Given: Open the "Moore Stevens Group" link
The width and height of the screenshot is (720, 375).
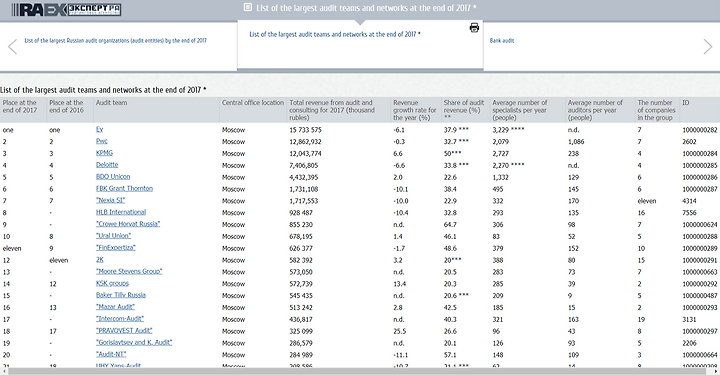Looking at the screenshot, I should (129, 272).
